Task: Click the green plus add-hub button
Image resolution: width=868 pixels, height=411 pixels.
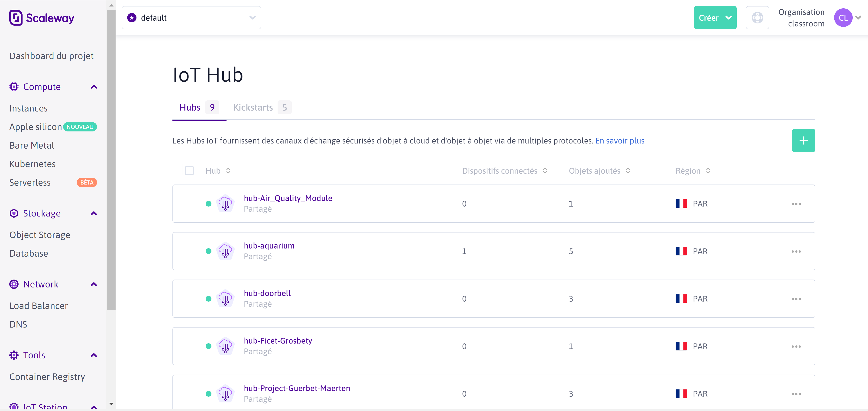Action: 803,140
